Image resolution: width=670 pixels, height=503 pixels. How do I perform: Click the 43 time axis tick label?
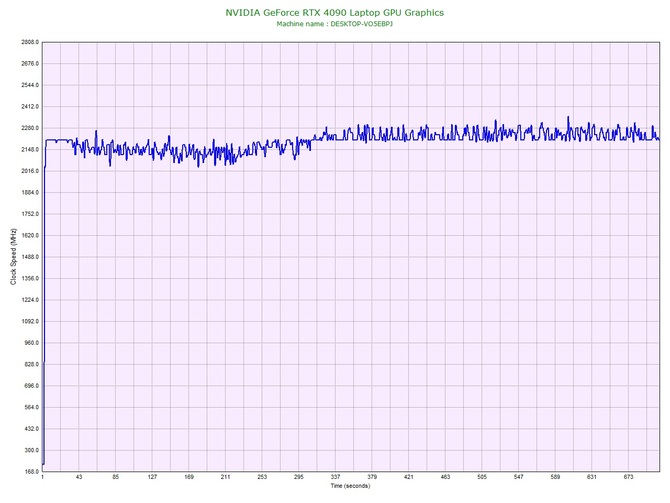79,477
